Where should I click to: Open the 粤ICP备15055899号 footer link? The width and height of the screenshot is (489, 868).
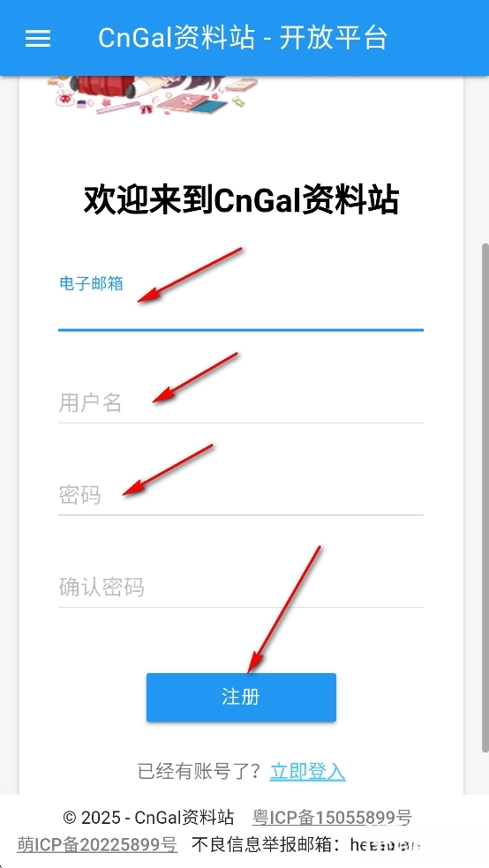332,817
